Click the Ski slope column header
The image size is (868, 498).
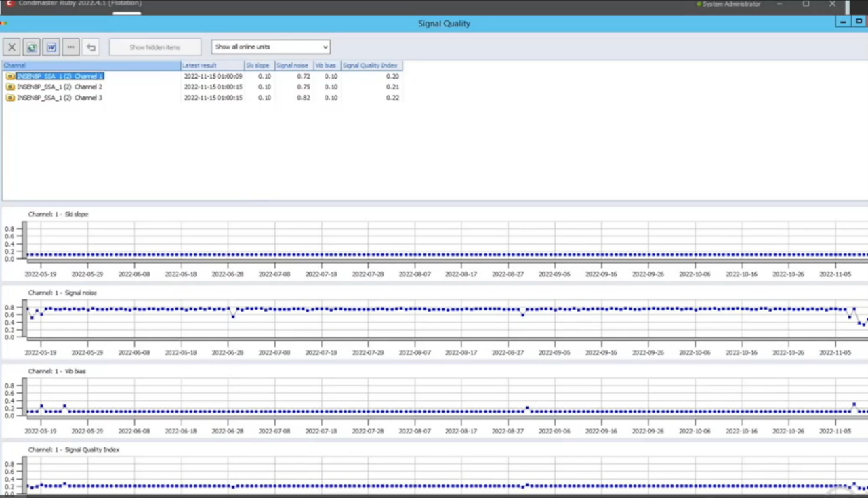pos(259,66)
